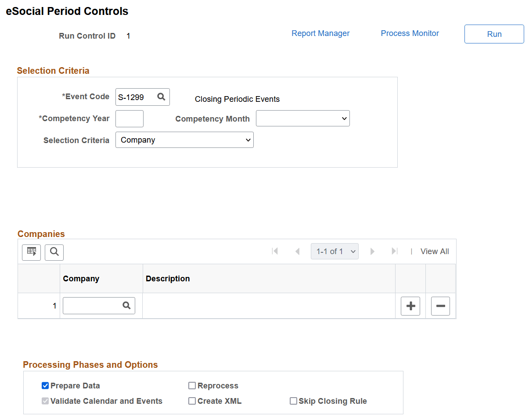Open Find in the Companies grid
This screenshot has width=529, height=420.
[x=54, y=252]
